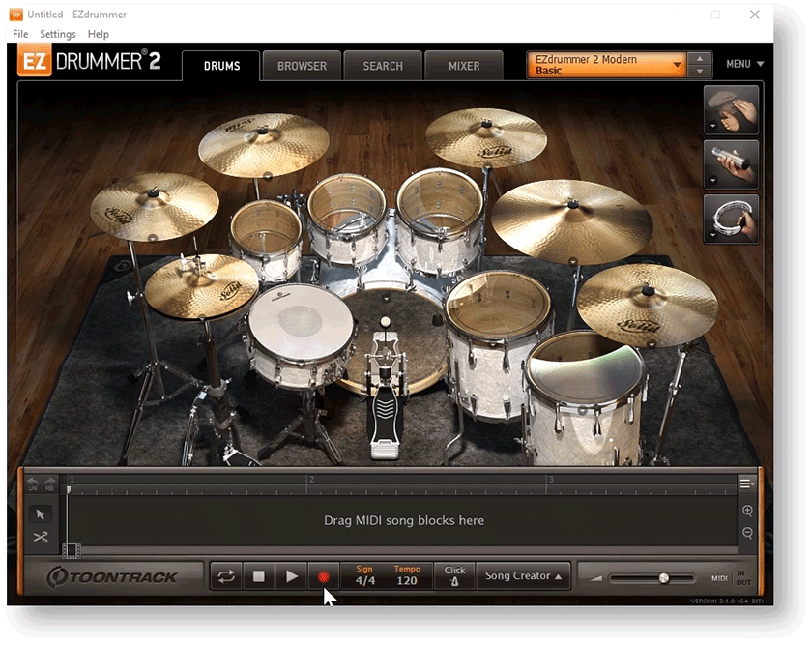The width and height of the screenshot is (812, 645).
Task: Expand the hand clap instrument options arrow
Action: coord(712,126)
